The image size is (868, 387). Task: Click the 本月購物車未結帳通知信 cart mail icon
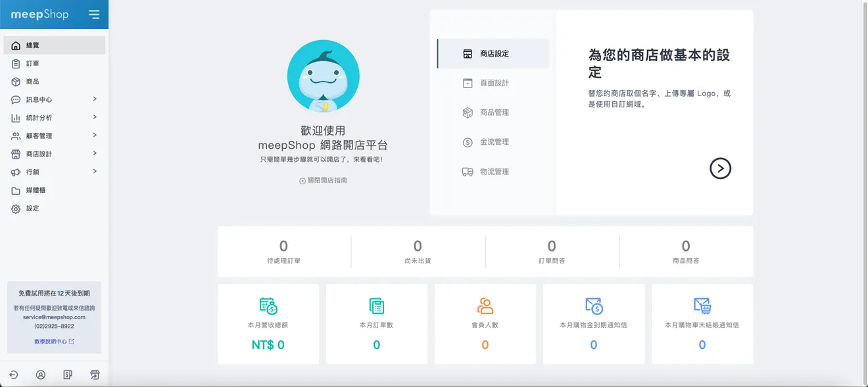click(702, 306)
